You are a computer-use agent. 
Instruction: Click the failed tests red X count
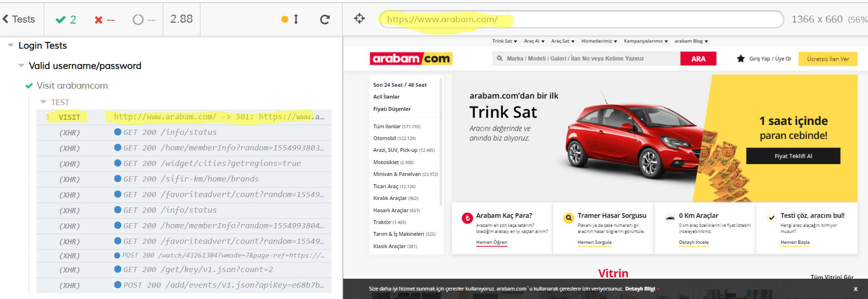click(x=104, y=20)
